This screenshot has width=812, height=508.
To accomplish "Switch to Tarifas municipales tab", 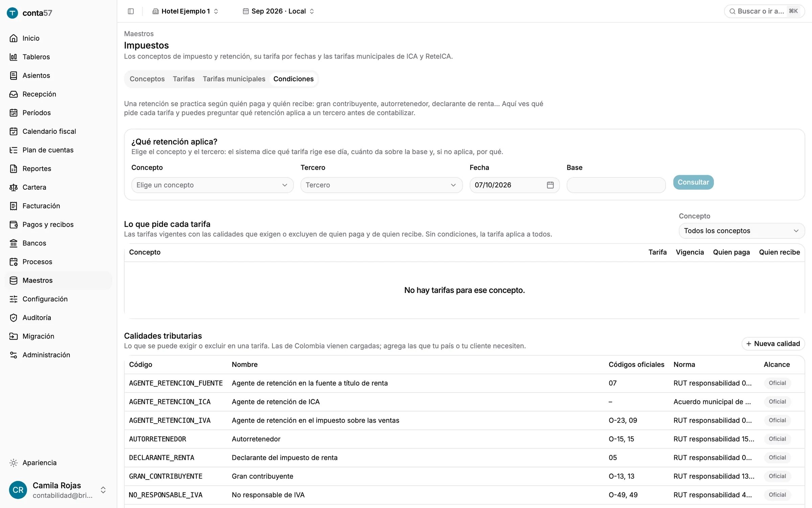I will click(234, 79).
